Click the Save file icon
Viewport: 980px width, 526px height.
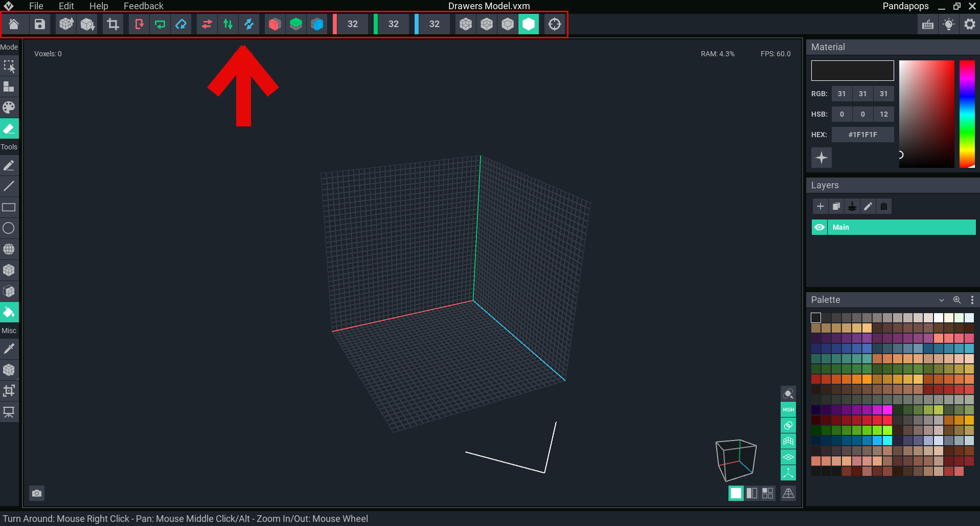39,24
